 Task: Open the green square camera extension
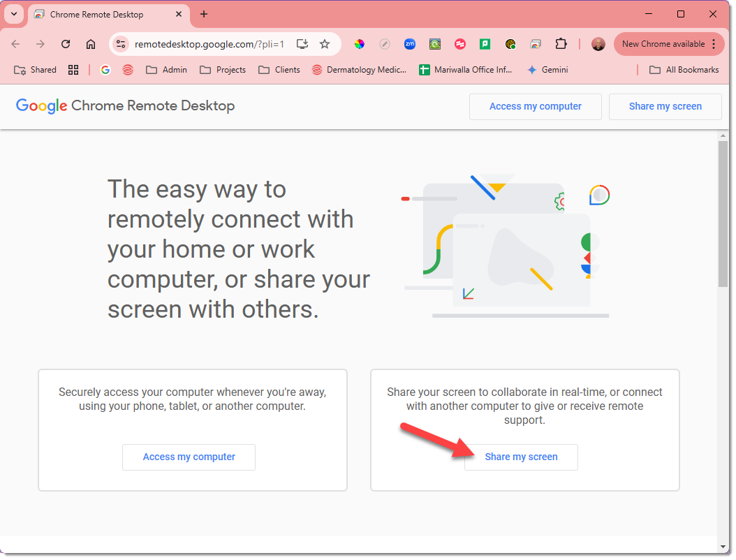pos(435,44)
